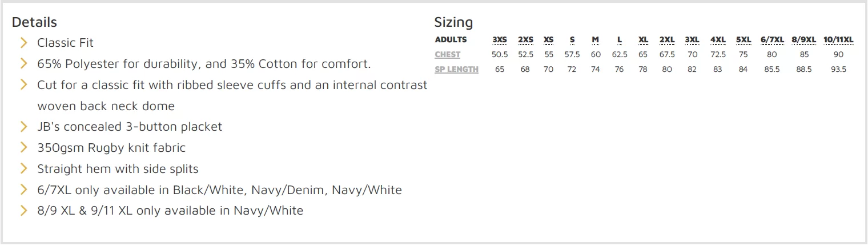Select the XL size header

pyautogui.click(x=643, y=40)
